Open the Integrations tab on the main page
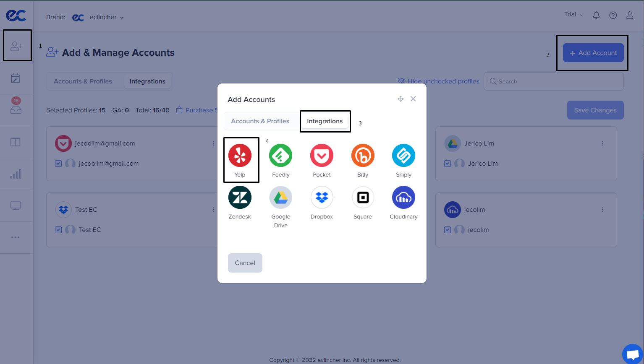Image resolution: width=644 pixels, height=364 pixels. coord(147,81)
